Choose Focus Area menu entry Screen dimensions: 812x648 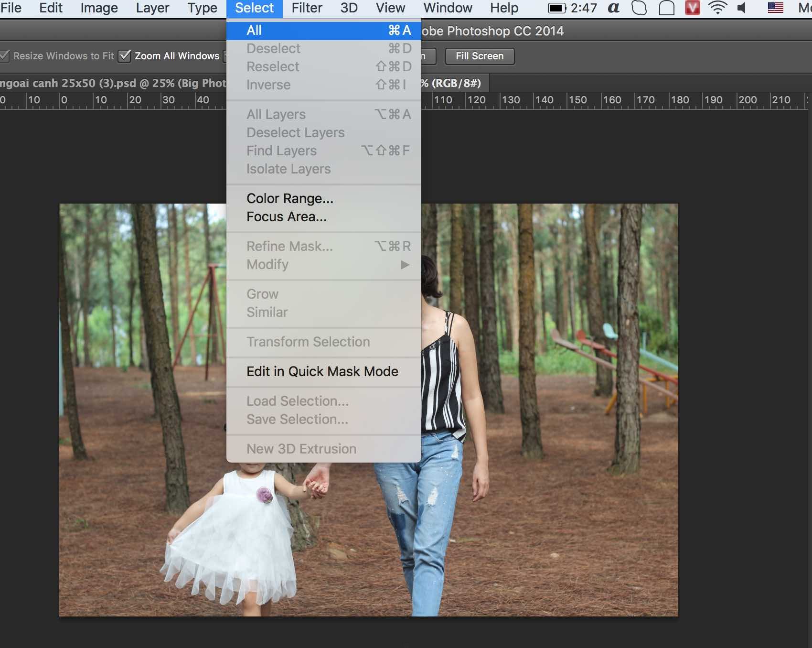coord(287,216)
